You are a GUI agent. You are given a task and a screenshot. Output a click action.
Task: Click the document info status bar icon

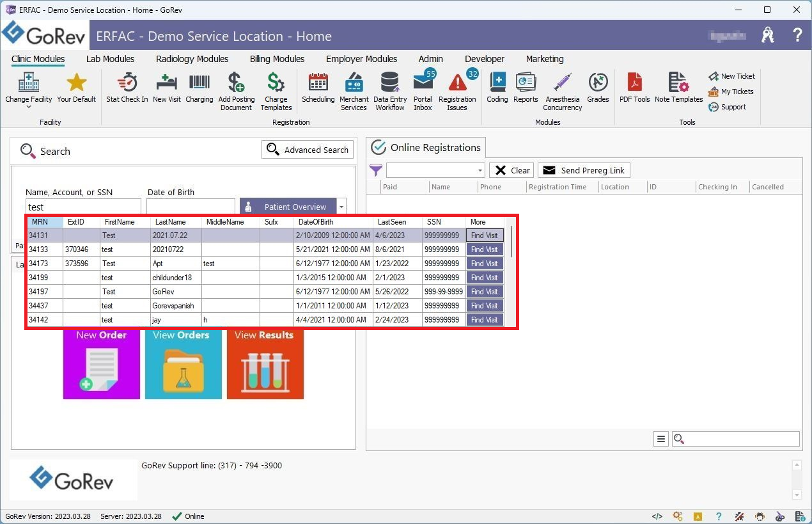coord(800,516)
